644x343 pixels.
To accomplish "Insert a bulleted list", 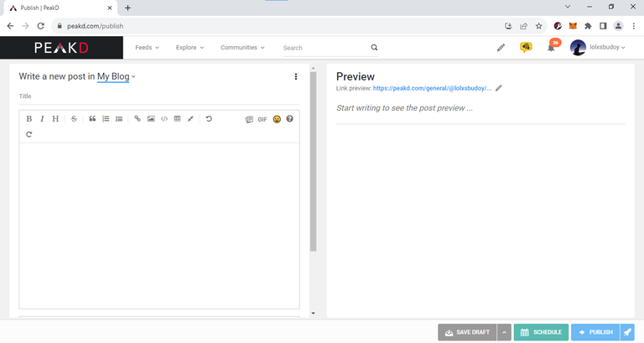I will pos(119,119).
